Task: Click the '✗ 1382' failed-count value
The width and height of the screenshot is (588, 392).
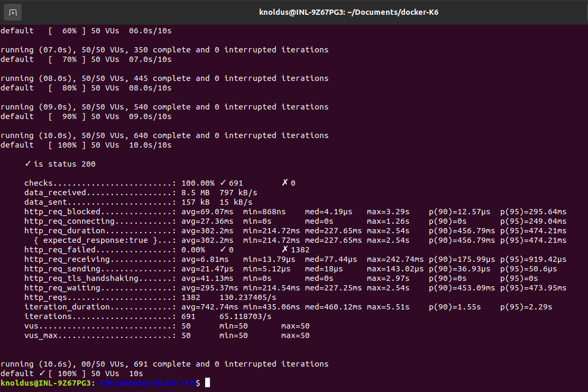Action: [296, 250]
